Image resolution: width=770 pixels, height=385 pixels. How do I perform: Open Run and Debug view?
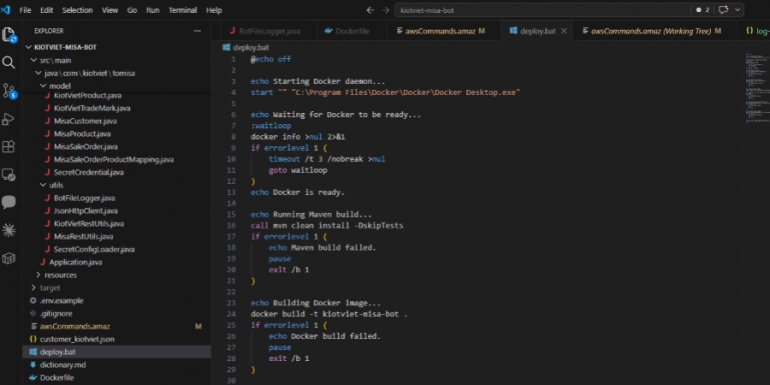(x=8, y=119)
